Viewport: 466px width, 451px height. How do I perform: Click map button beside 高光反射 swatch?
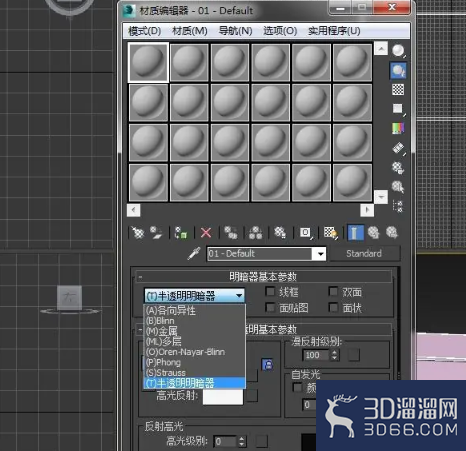tap(252, 396)
